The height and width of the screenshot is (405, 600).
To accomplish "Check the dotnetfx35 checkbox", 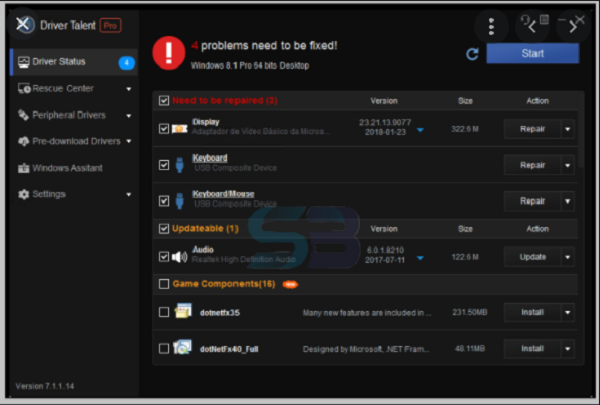I will (164, 312).
